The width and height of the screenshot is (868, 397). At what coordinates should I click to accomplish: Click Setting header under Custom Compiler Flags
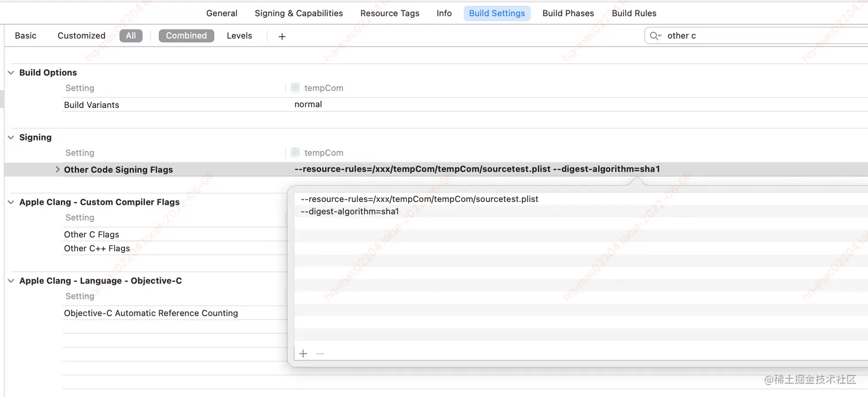(80, 218)
